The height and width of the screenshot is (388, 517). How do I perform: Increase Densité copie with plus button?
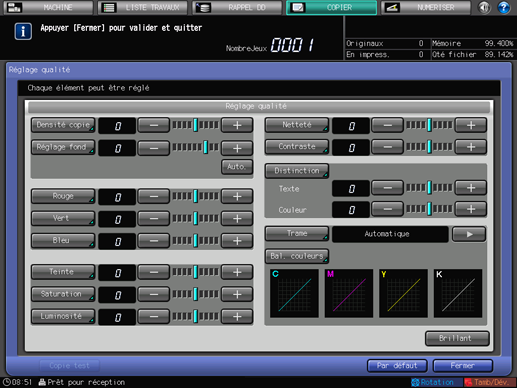(x=237, y=126)
